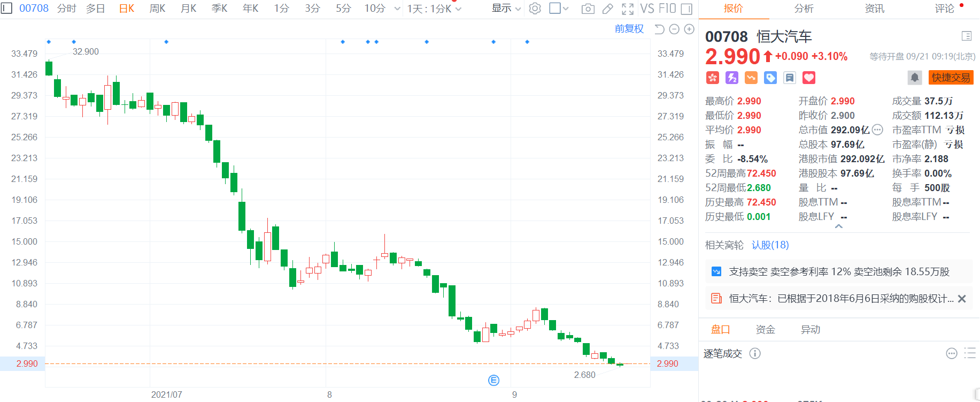Click the red heart favorite icon

point(809,78)
